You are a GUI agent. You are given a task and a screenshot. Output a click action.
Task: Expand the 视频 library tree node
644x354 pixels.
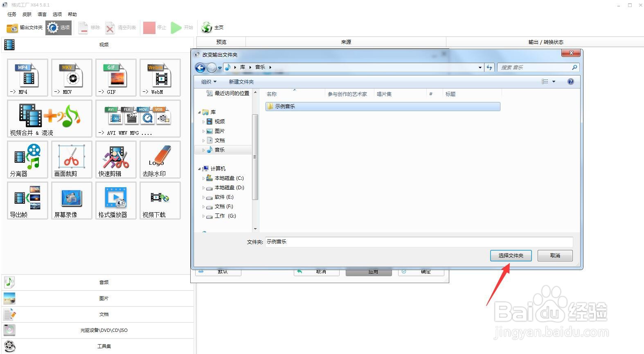[x=203, y=122]
